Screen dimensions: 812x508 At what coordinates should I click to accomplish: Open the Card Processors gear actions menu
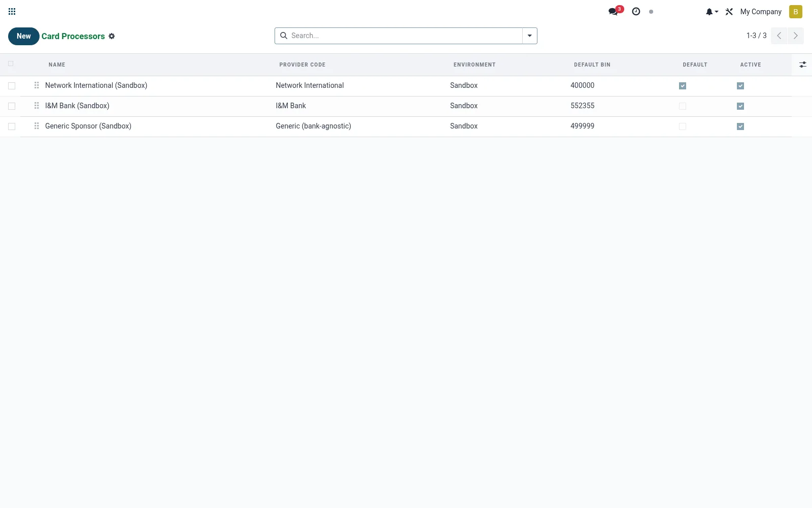[x=112, y=36]
